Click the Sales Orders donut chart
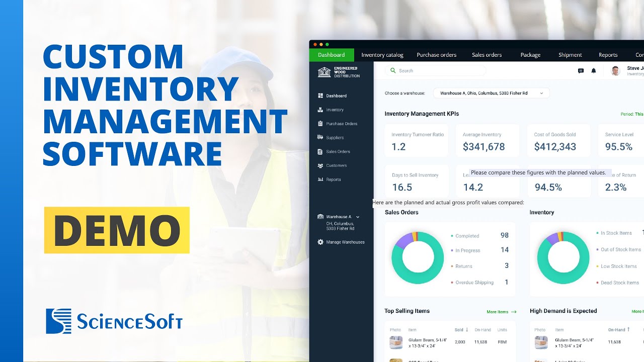The width and height of the screenshot is (644, 362). [x=418, y=257]
